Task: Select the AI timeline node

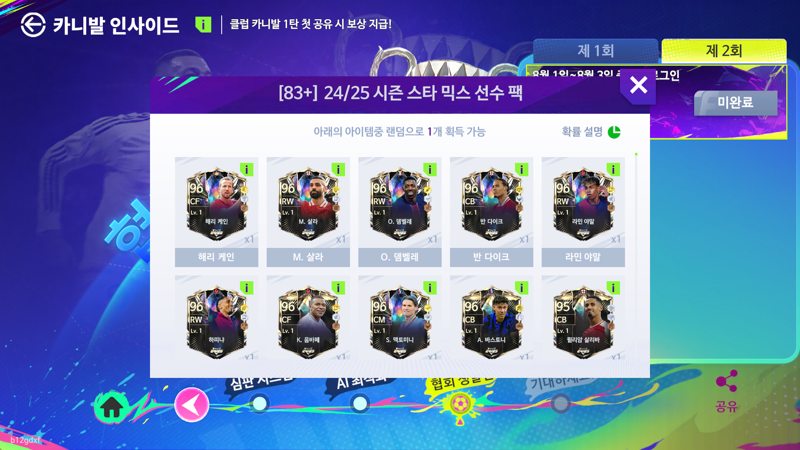Action: click(360, 404)
